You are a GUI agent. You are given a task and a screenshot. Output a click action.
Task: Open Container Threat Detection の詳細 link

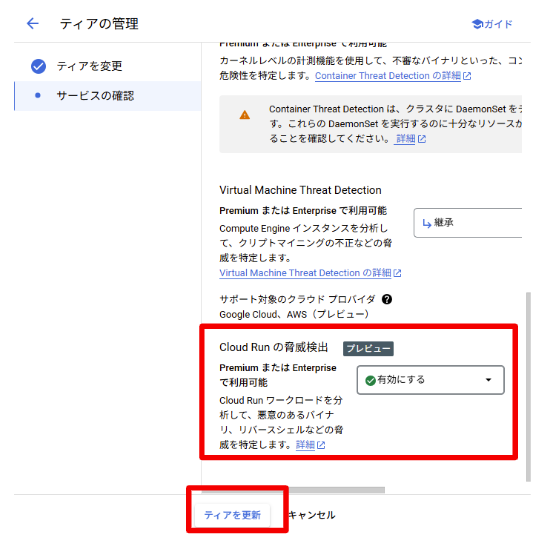click(388, 76)
